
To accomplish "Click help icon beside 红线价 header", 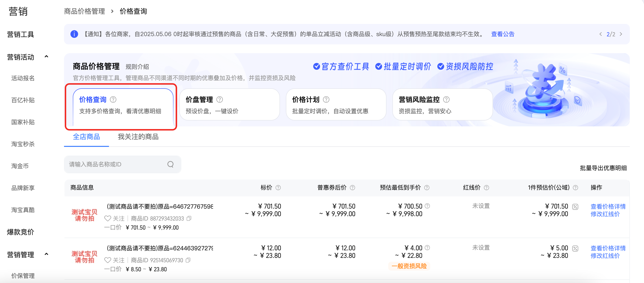I will click(486, 188).
